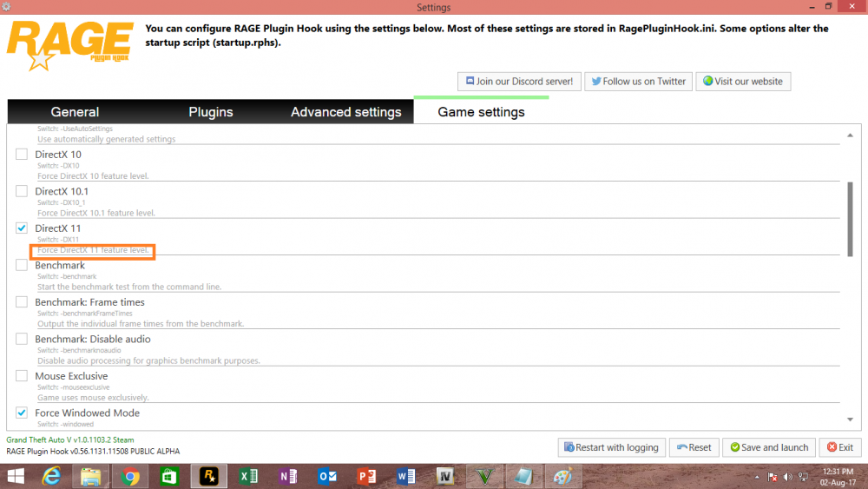Viewport: 868px width, 489px height.
Task: Click Save and launch button
Action: [x=769, y=447]
